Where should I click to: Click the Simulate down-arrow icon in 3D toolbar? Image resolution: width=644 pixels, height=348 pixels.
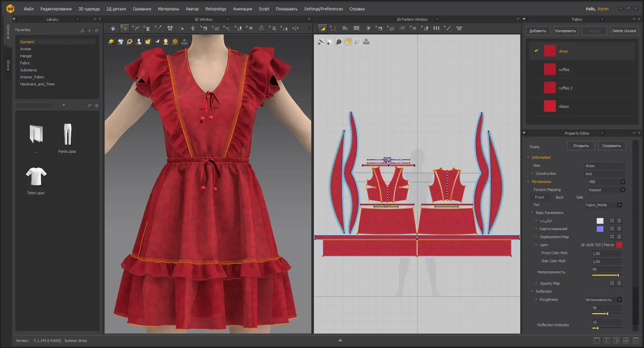pyautogui.click(x=113, y=28)
